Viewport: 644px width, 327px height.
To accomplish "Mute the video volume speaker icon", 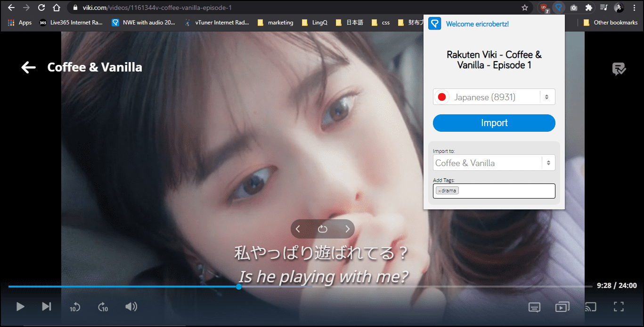I will 131,307.
